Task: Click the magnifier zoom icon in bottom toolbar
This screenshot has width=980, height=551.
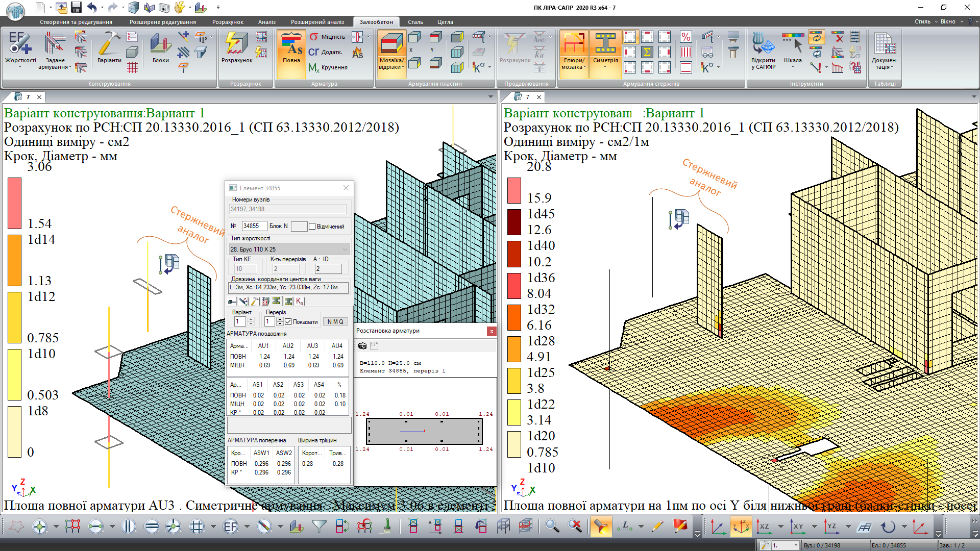Action: click(x=552, y=526)
